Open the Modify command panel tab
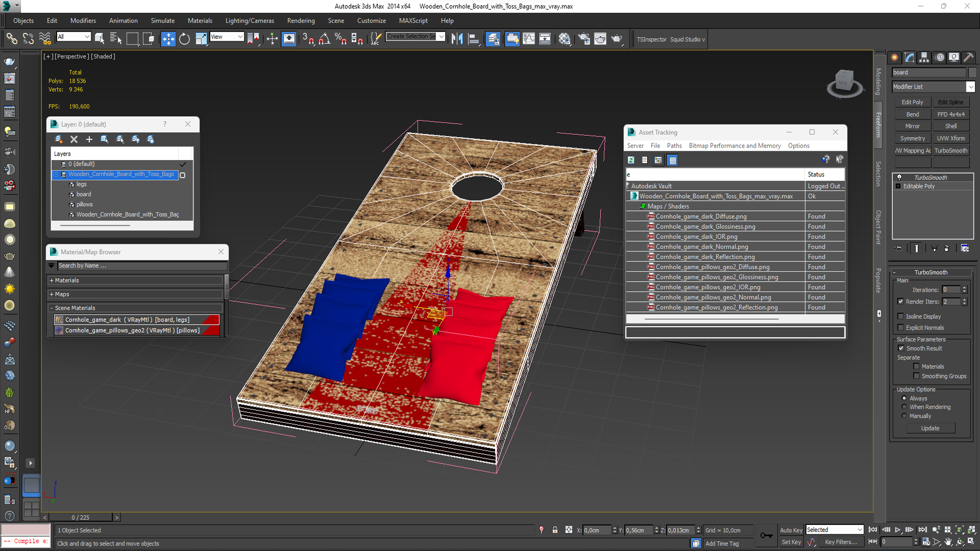Image resolution: width=980 pixels, height=551 pixels. [909, 58]
